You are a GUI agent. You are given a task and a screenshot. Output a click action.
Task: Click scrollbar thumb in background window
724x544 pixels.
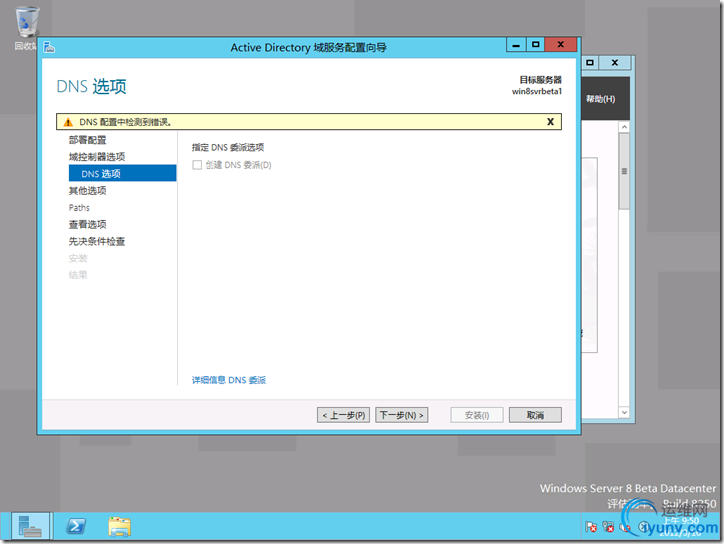coord(624,171)
